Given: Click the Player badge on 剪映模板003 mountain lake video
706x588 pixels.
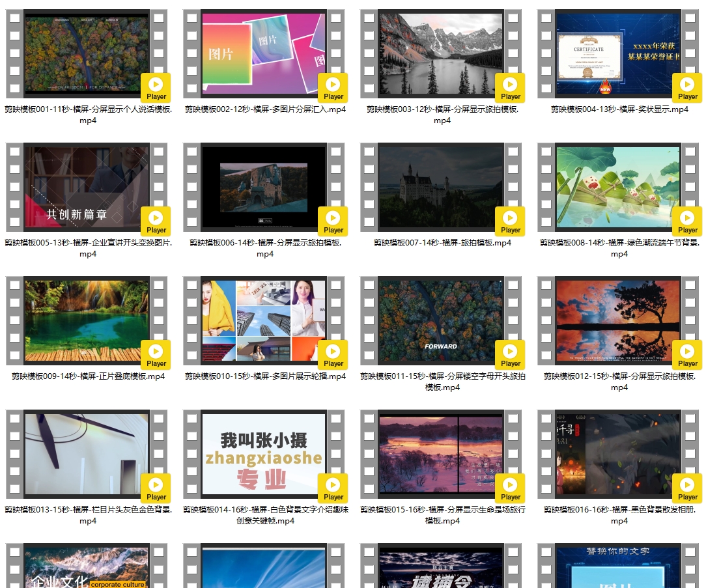Looking at the screenshot, I should tap(510, 88).
